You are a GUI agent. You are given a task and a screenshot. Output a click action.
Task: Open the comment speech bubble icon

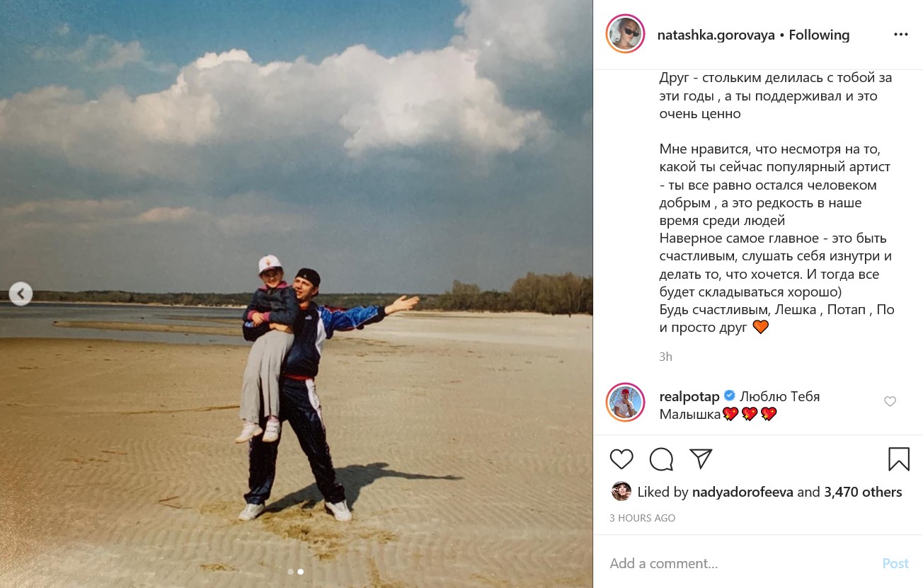pos(661,459)
